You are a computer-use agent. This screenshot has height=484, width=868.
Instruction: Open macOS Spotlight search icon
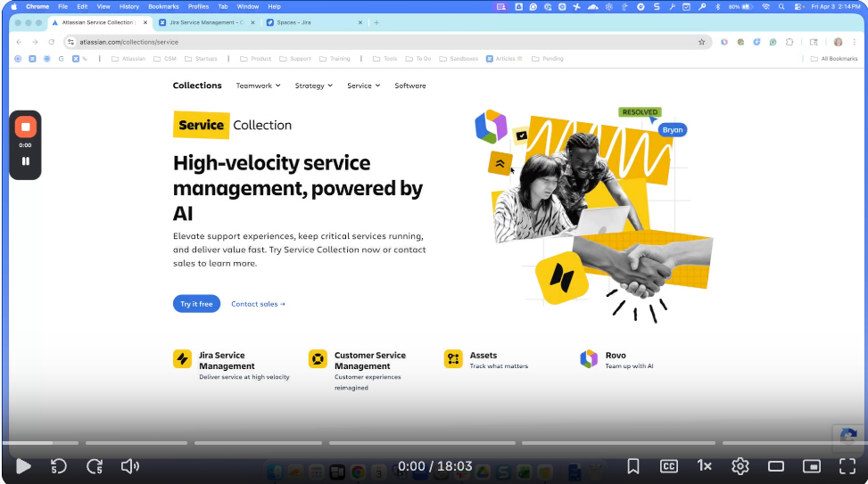tap(781, 6)
